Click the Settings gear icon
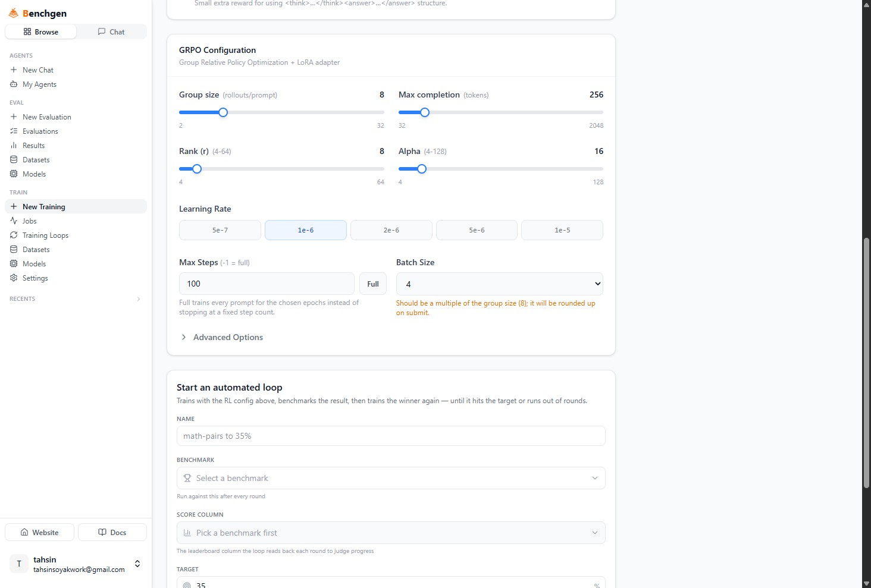The image size is (871, 588). point(14,278)
